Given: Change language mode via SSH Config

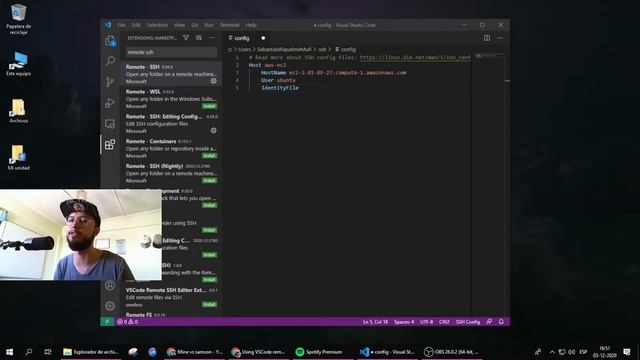Looking at the screenshot, I should [468, 322].
